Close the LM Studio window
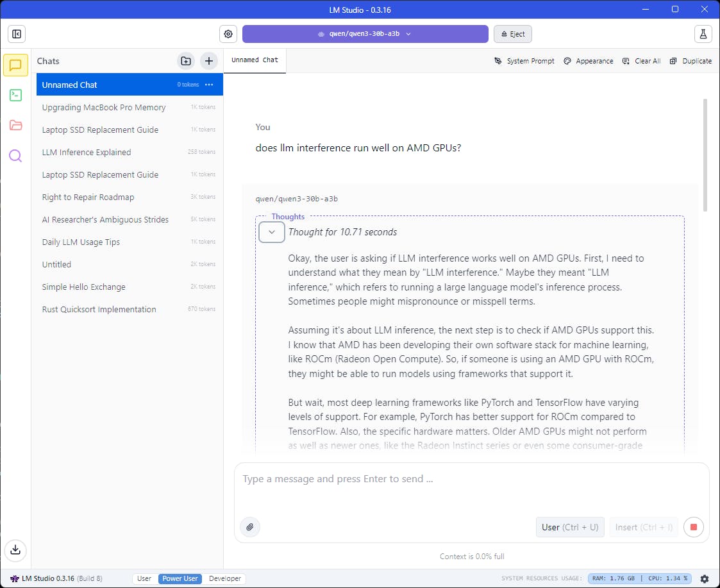 point(705,9)
